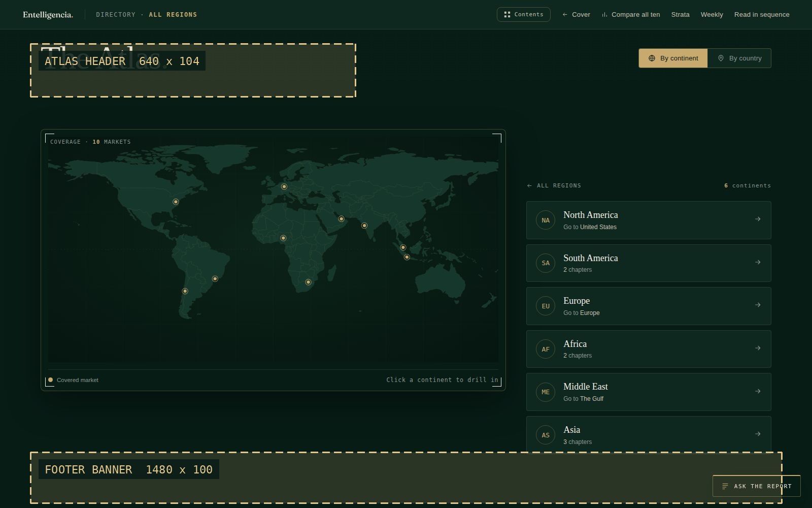Open the Weekly page
Image resolution: width=812 pixels, height=508 pixels.
[x=712, y=15]
